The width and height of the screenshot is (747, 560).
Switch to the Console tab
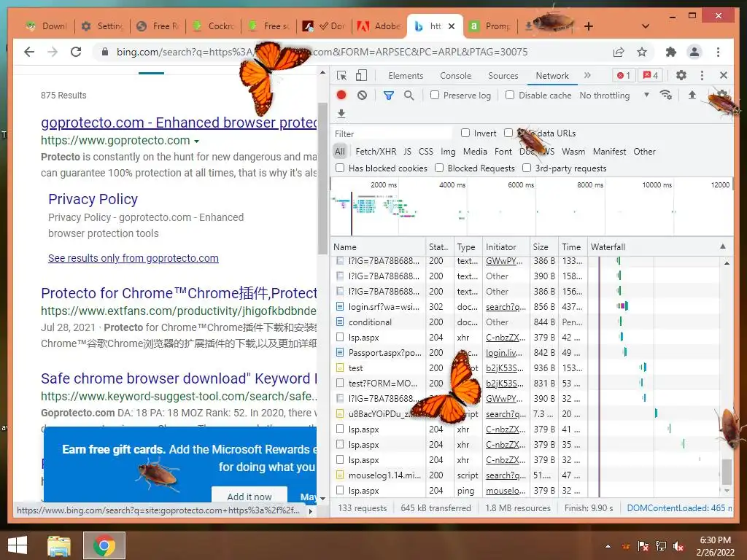tap(455, 76)
